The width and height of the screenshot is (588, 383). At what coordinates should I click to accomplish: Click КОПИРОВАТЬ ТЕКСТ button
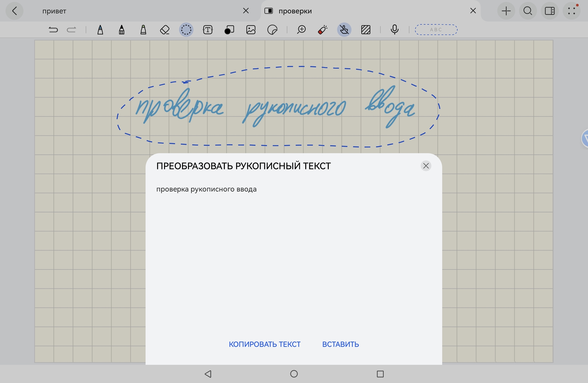tap(265, 344)
